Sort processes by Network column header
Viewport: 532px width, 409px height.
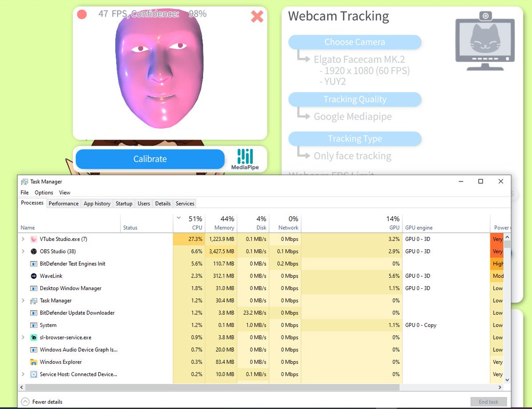pyautogui.click(x=285, y=223)
